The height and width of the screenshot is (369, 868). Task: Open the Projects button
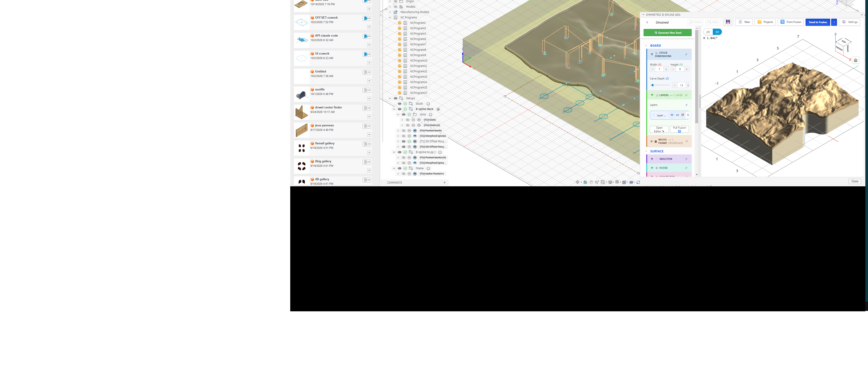click(x=765, y=22)
